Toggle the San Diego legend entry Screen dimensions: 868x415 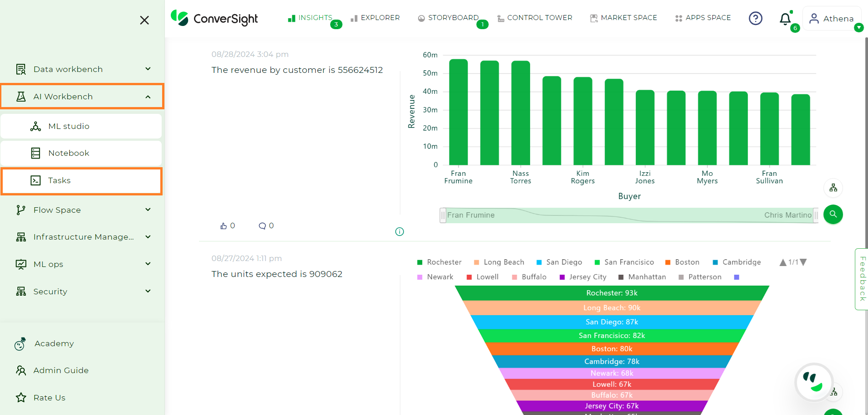click(x=559, y=262)
